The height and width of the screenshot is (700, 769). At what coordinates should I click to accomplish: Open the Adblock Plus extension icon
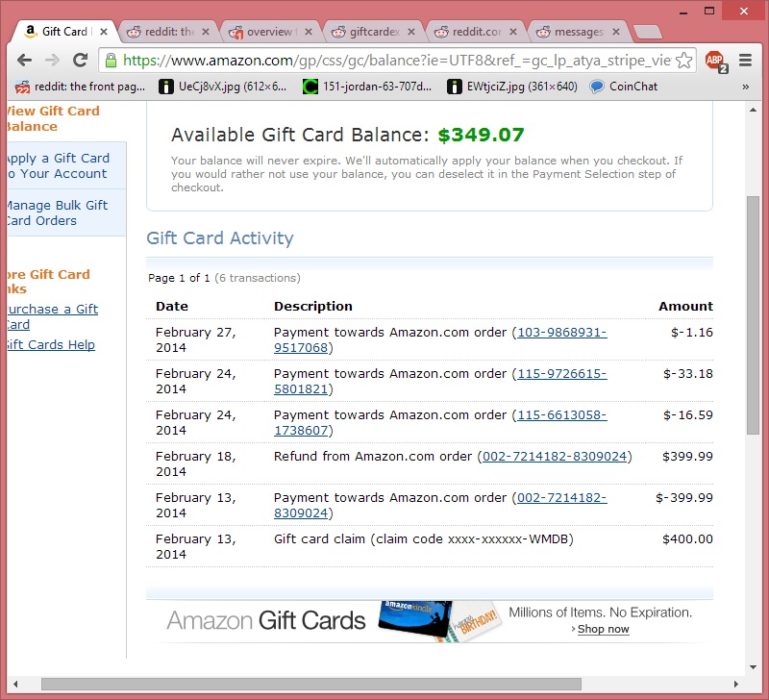coord(715,61)
